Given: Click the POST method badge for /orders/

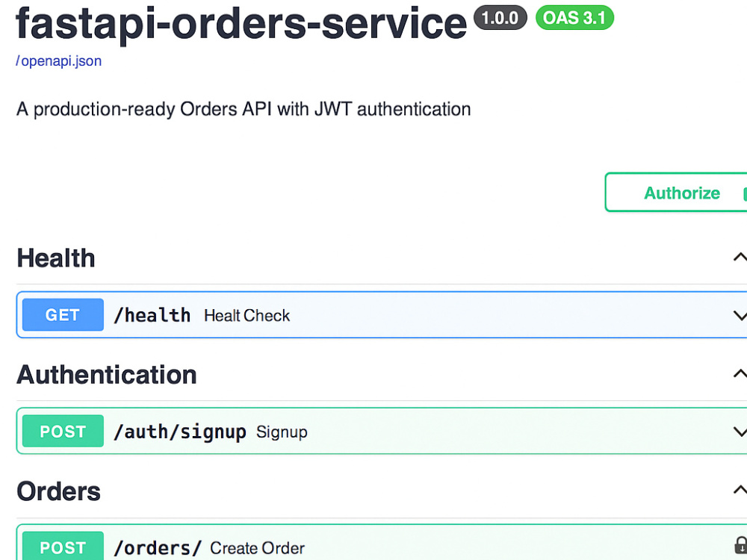Looking at the screenshot, I should coord(63,546).
